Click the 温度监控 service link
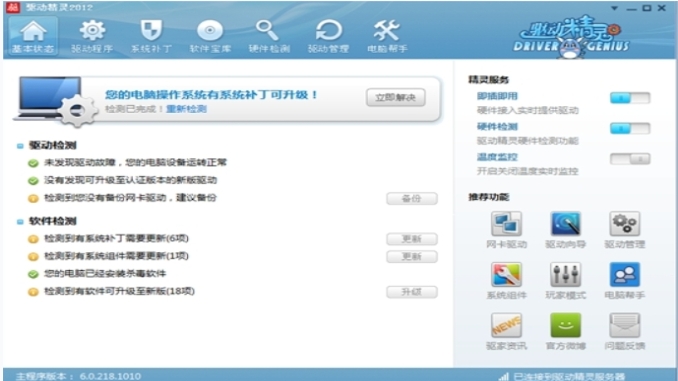The image size is (678, 381). tap(497, 157)
